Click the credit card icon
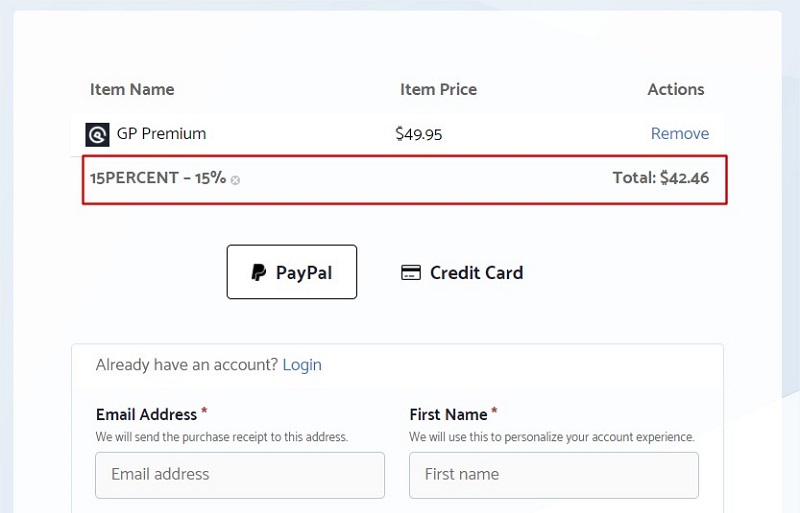 click(411, 273)
